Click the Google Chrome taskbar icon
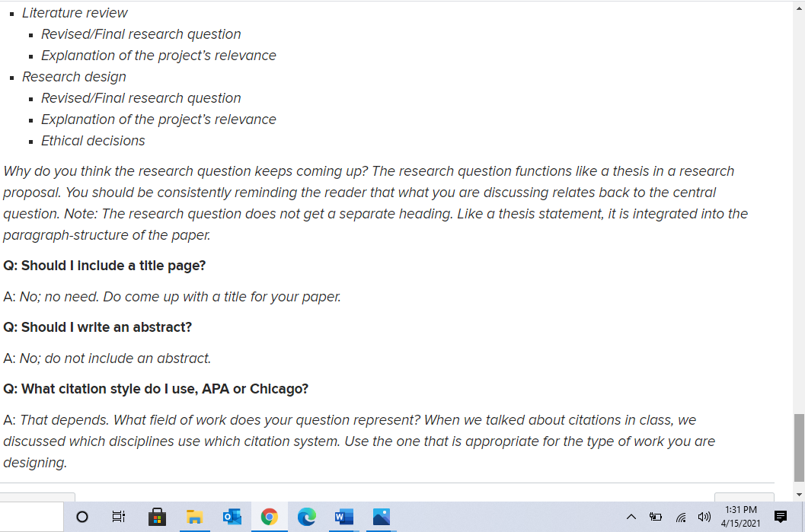This screenshot has width=805, height=532. [269, 518]
